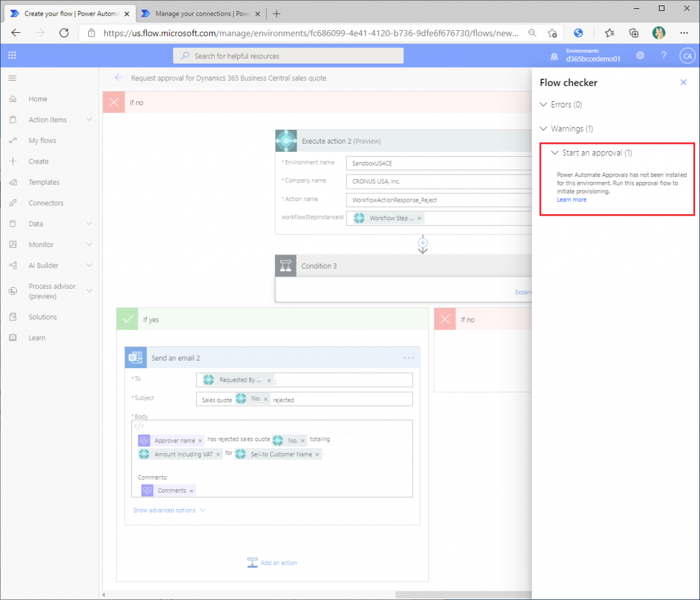
Task: Collapse the Start an approval warning
Action: click(554, 153)
